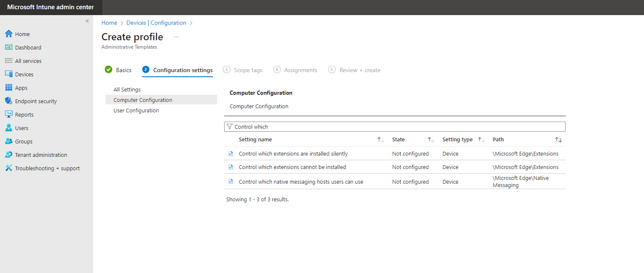Sort by Path column arrows
This screenshot has height=273, width=644.
coord(559,140)
